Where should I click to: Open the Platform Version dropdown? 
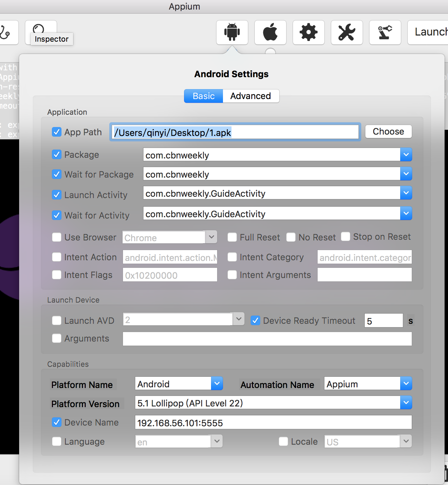click(x=406, y=402)
